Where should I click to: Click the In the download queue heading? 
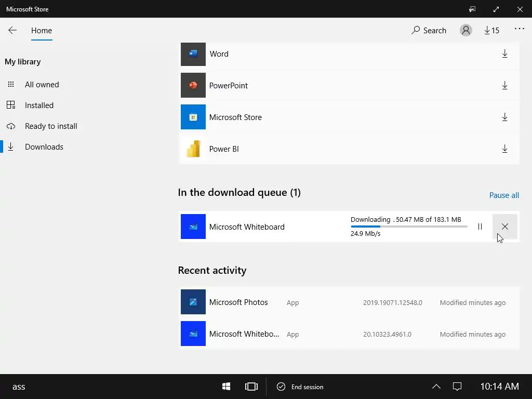[x=239, y=192]
